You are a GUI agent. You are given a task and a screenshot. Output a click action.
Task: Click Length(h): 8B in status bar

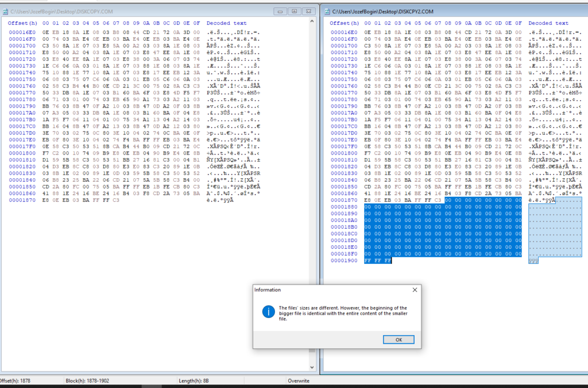tap(194, 381)
